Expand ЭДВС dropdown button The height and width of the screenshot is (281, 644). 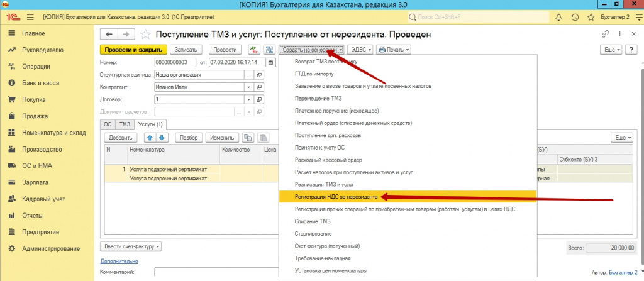[360, 50]
